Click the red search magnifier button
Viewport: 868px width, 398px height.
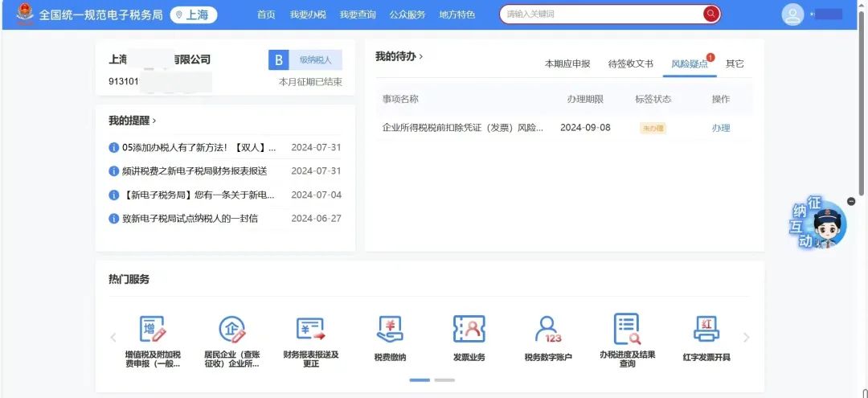click(710, 14)
